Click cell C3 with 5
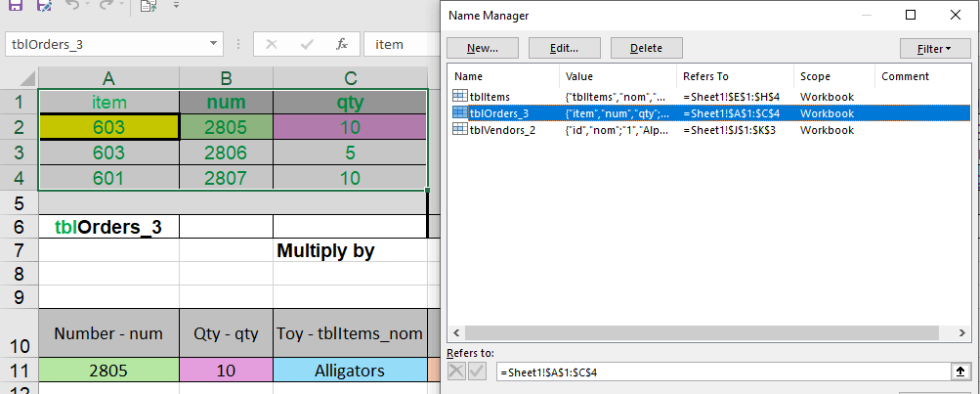Image resolution: width=980 pixels, height=394 pixels. pos(351,153)
